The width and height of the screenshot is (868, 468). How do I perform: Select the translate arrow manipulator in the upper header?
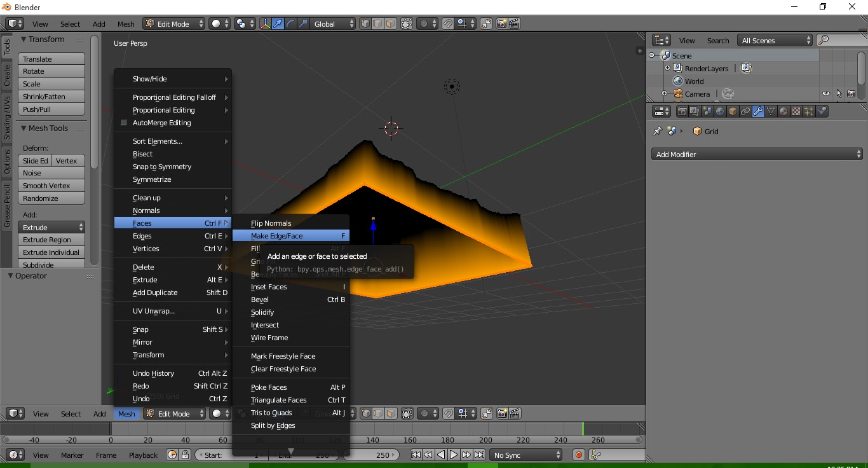click(x=278, y=24)
